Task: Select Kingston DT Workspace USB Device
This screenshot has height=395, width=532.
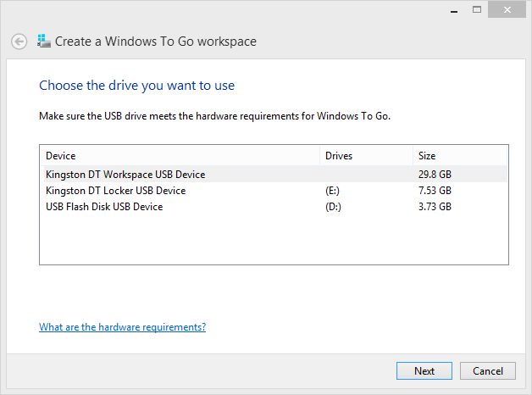Action: click(x=275, y=174)
